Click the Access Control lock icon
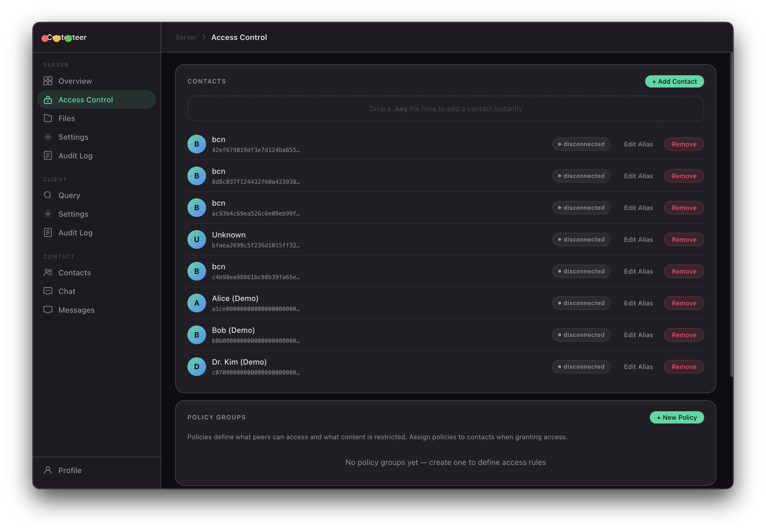 [x=48, y=100]
